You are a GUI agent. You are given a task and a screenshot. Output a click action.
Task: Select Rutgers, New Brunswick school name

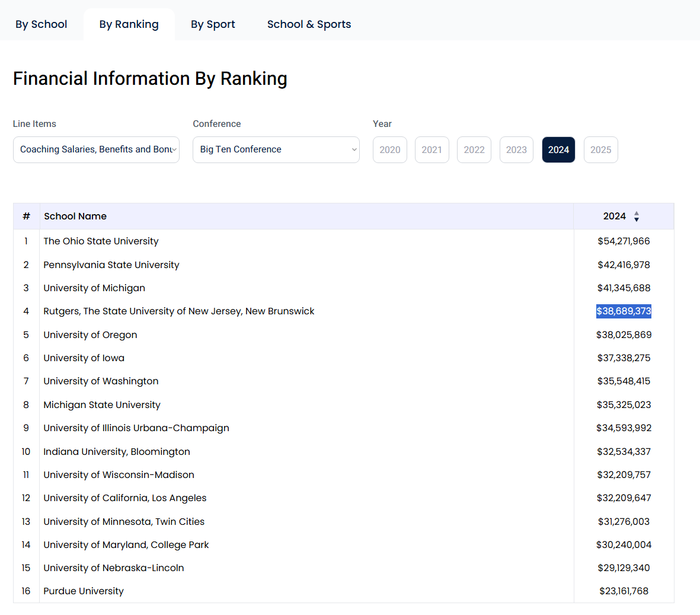coord(178,311)
